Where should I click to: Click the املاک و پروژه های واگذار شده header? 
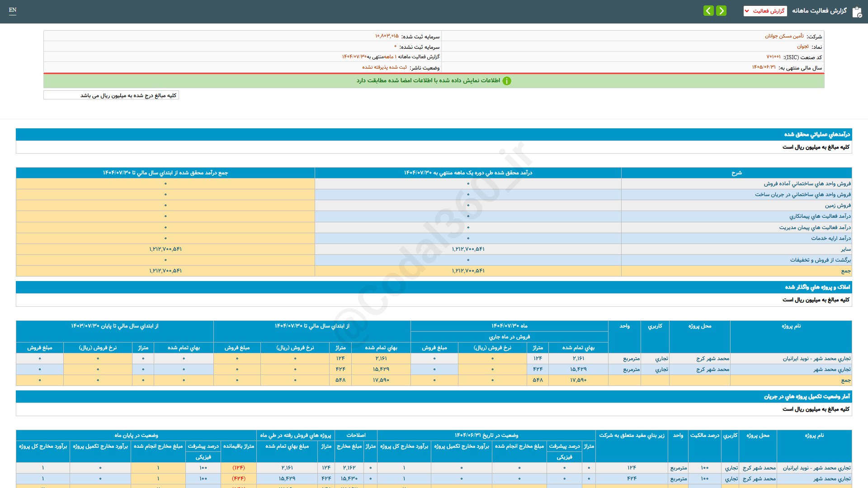coord(817,287)
